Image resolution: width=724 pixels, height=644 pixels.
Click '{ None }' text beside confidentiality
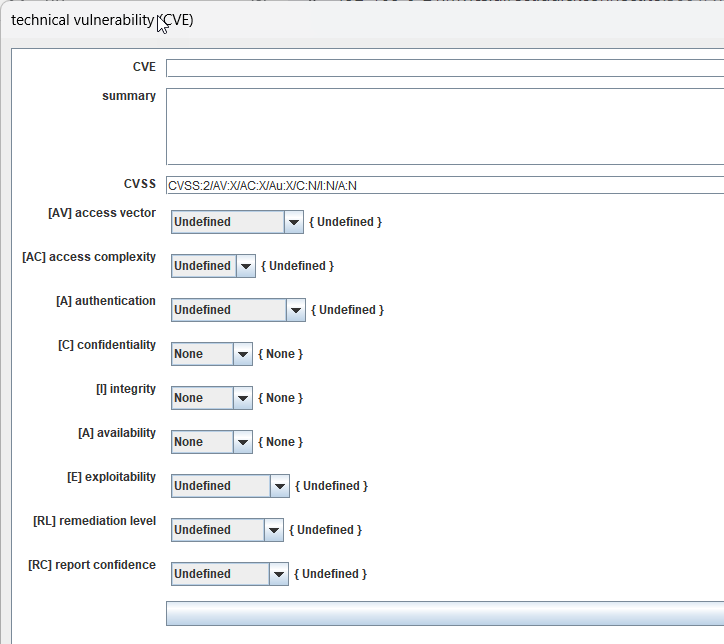click(280, 354)
